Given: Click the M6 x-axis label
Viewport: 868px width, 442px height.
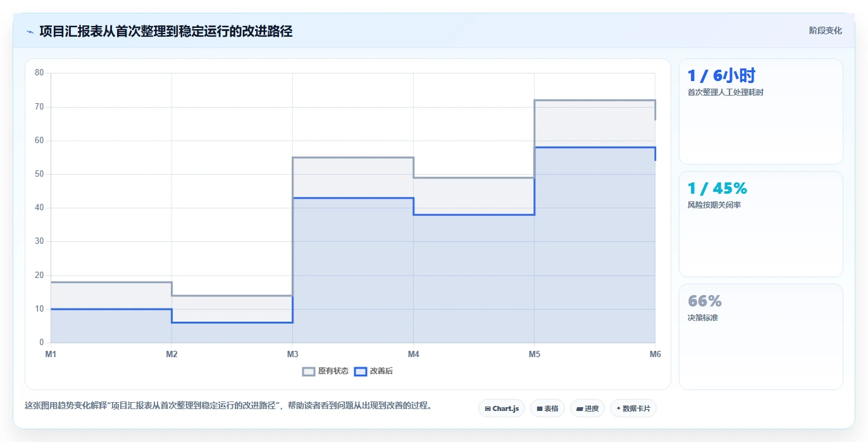Looking at the screenshot, I should (655, 354).
